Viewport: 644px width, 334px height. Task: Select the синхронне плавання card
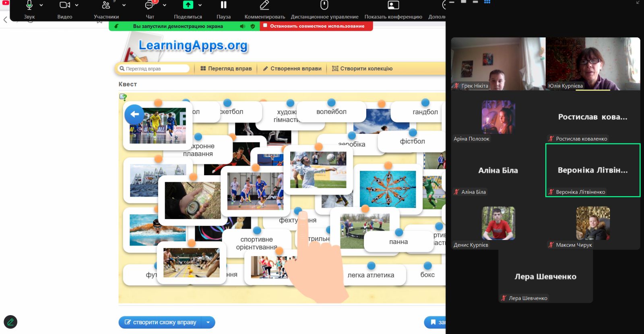pyautogui.click(x=198, y=150)
